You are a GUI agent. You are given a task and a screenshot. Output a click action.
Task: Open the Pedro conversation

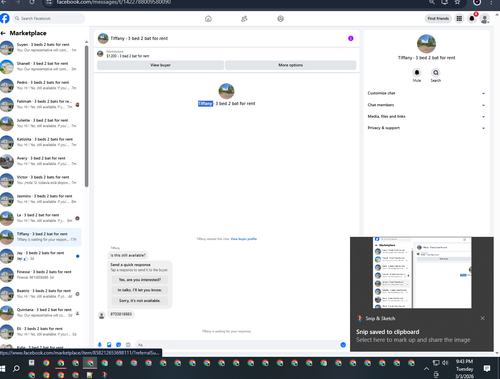click(41, 85)
